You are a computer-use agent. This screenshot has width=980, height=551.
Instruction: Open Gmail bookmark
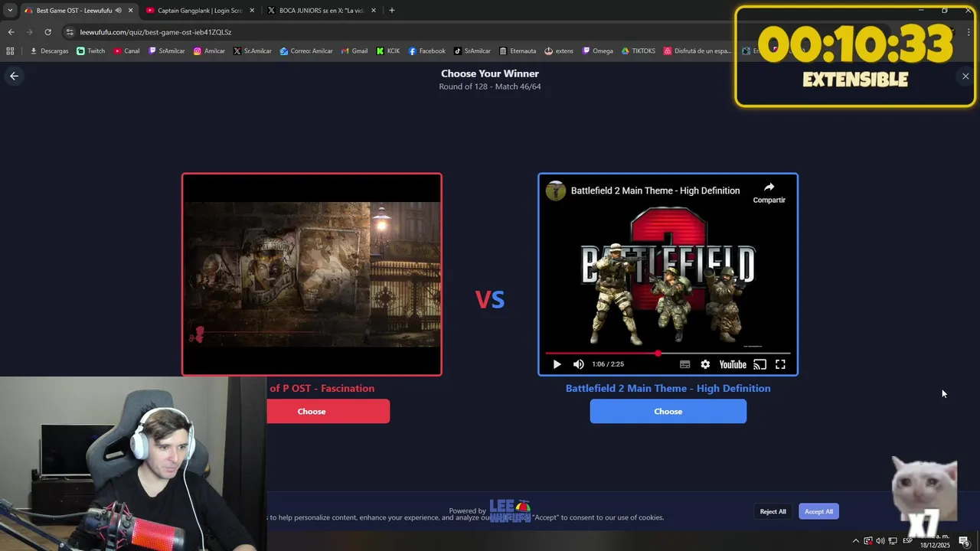(354, 51)
